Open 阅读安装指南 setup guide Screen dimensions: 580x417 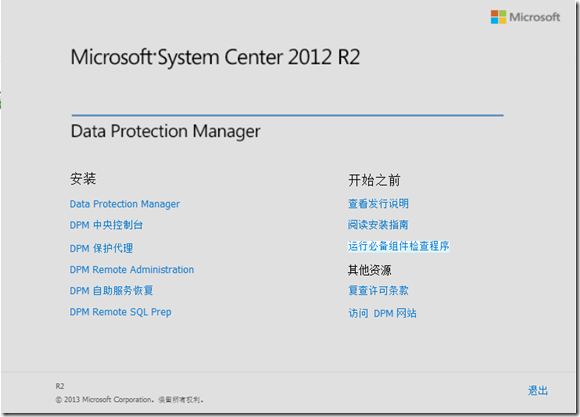pyautogui.click(x=378, y=225)
